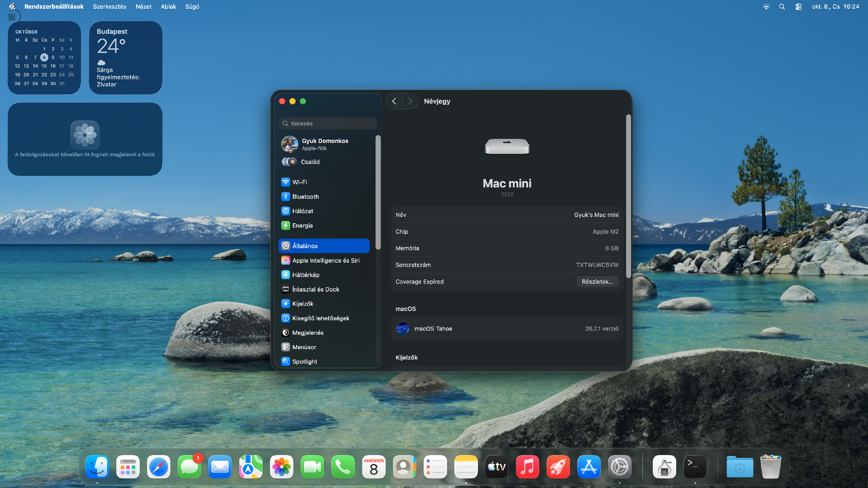
Task: Open Kisegítő lehetőségek settings
Action: 324,318
